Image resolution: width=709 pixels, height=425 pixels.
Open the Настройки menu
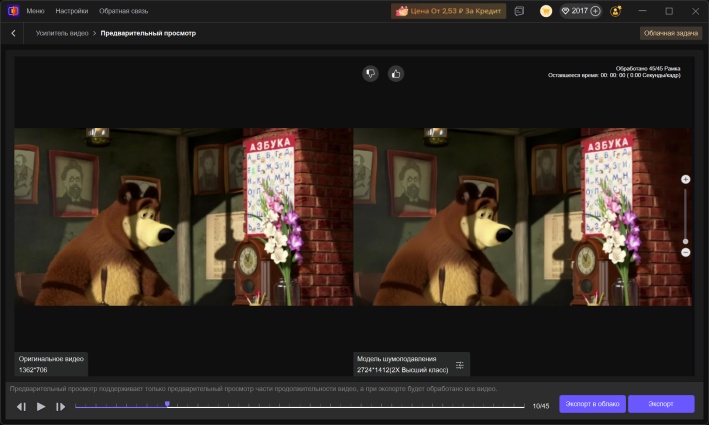[x=71, y=11]
